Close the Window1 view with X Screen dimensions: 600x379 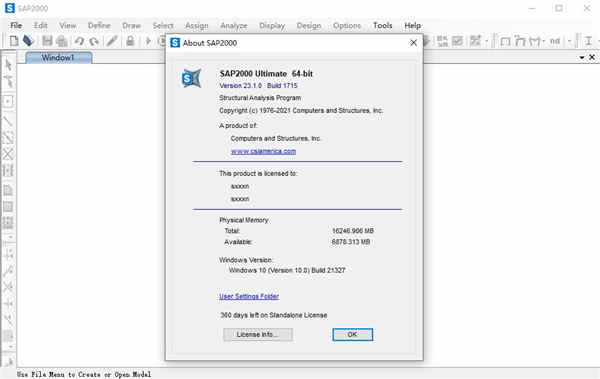[592, 57]
